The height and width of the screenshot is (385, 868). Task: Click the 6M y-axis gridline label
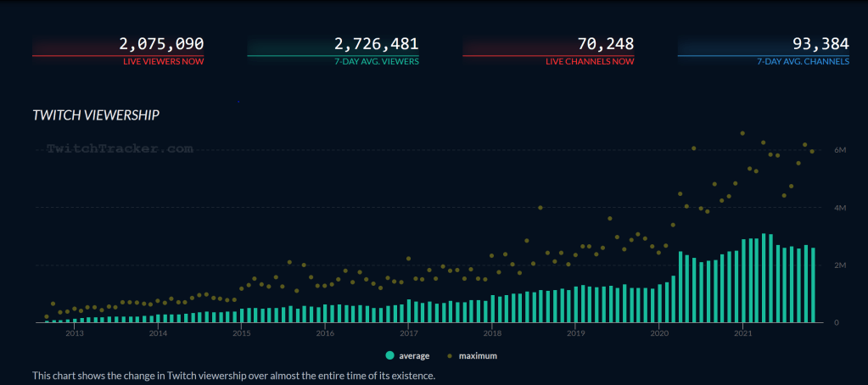coord(839,150)
